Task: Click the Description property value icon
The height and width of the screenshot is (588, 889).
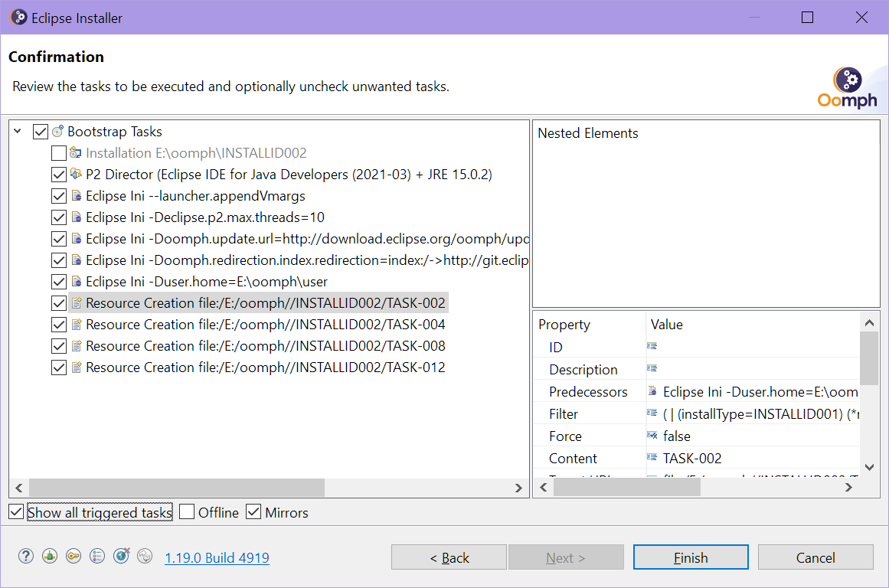Action: tap(652, 368)
